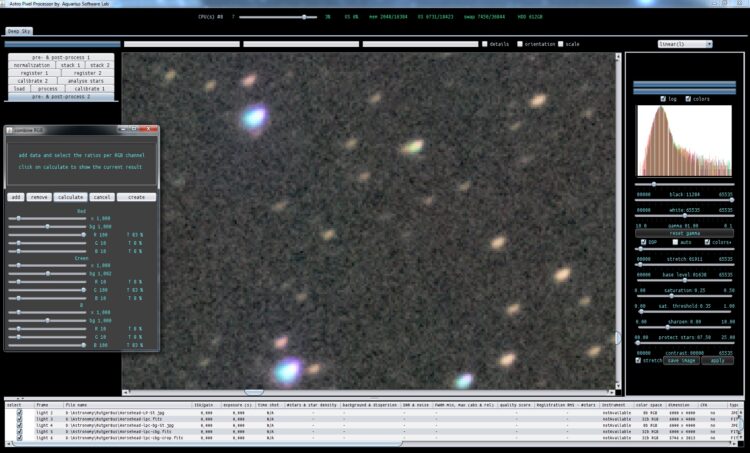Screen dimensions: 750x453
Task: Click the image viewer scroll-right arrow
Action: tap(612, 392)
